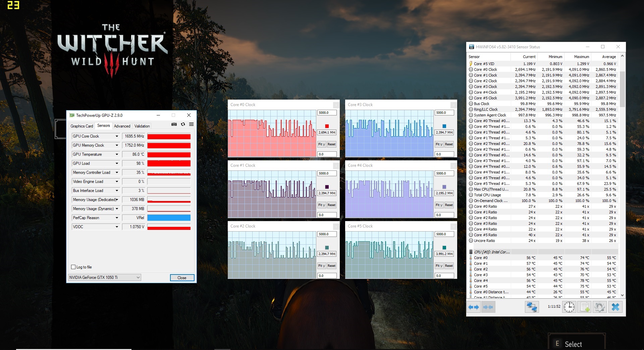
Task: Click the GPU-Z screenshot camera icon
Action: pyautogui.click(x=174, y=124)
